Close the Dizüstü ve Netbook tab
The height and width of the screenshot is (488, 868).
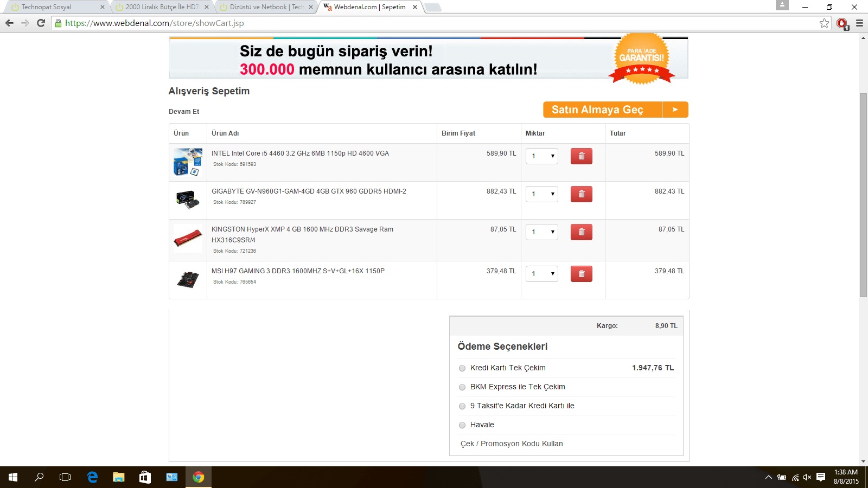[x=311, y=7]
